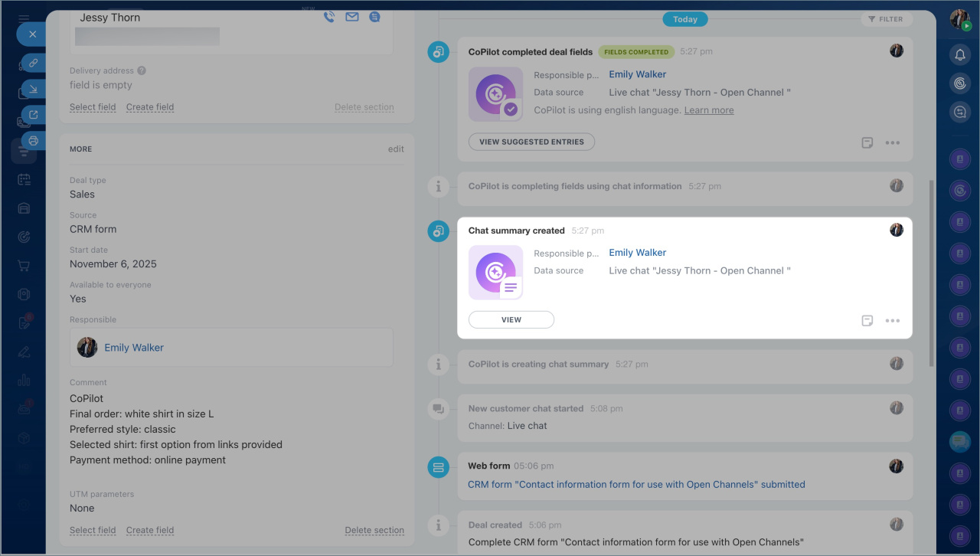The height and width of the screenshot is (556, 980).
Task: Click the email icon next to Jessy Thorn
Action: (352, 17)
